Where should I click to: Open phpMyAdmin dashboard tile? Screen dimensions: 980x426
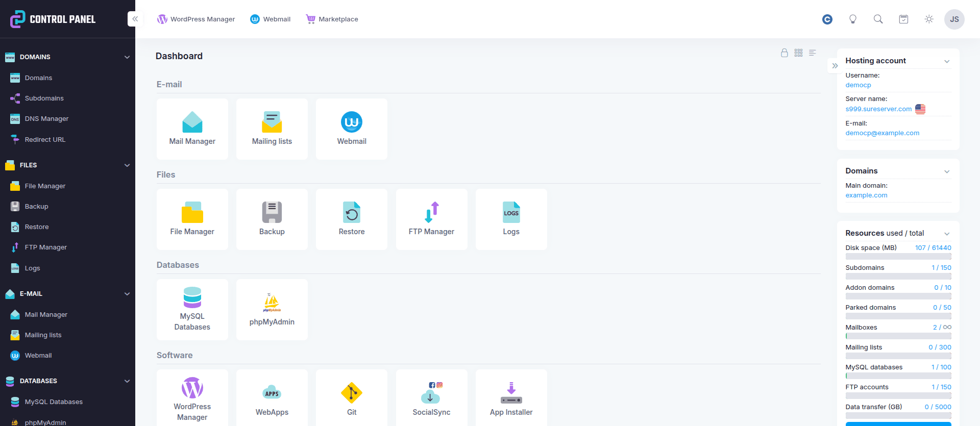tap(272, 310)
